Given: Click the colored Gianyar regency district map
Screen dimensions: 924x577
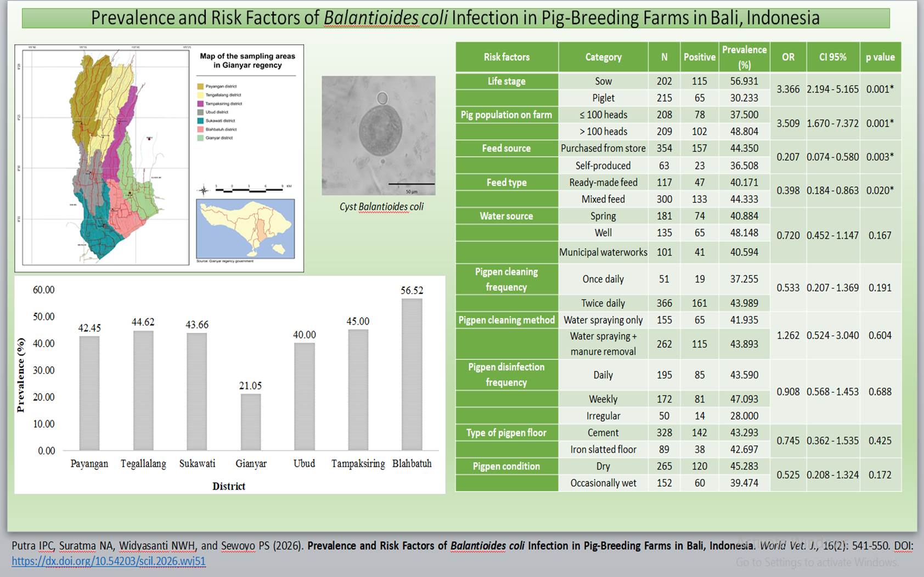Looking at the screenshot, I should point(114,156).
